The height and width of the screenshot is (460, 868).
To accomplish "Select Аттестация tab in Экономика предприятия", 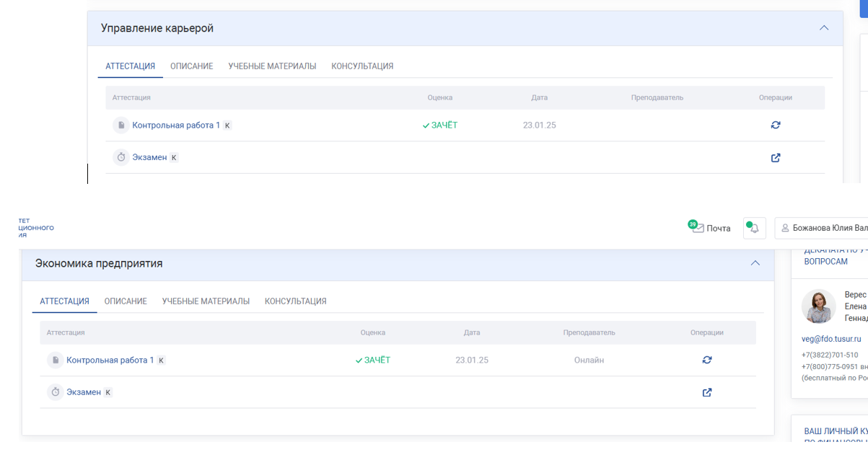I will (64, 301).
